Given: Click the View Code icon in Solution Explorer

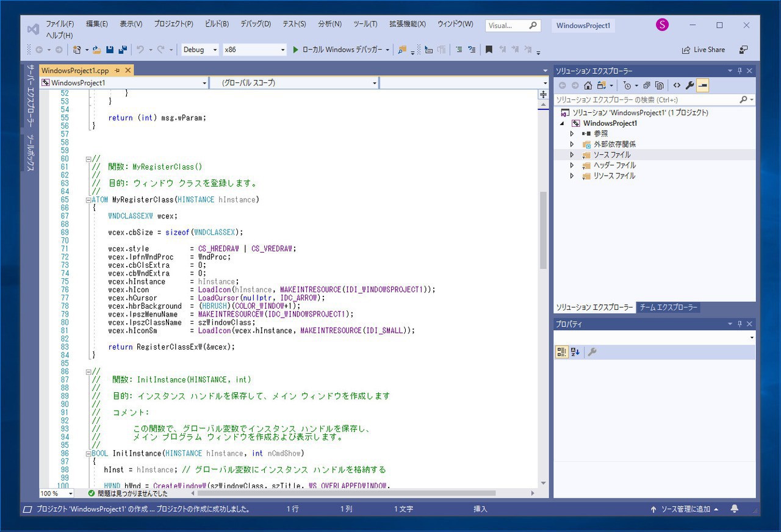Looking at the screenshot, I should [677, 85].
